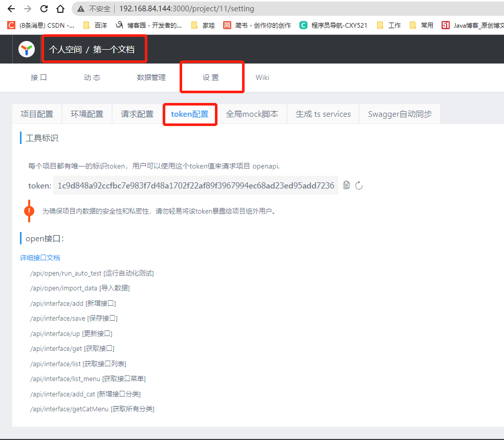Open Java博客 51CTO bookmark

click(x=472, y=25)
